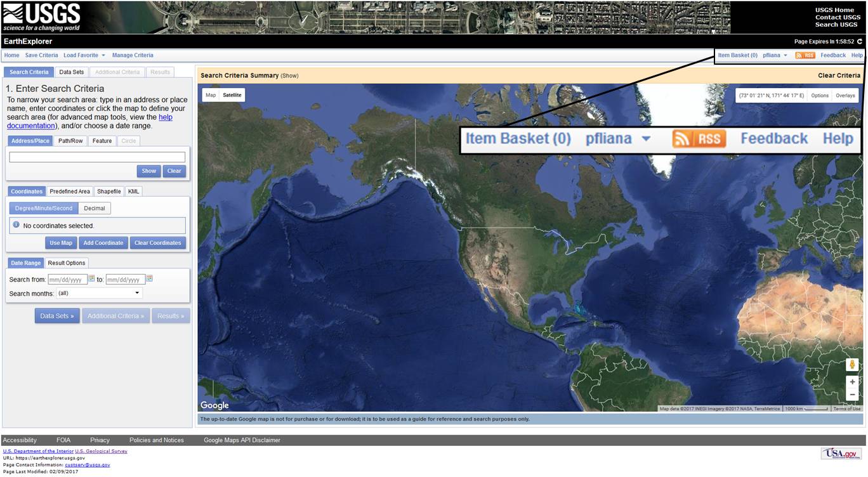Viewport: 868px width, 477px height.
Task: Open the Load Favorite dropdown menu
Action: pyautogui.click(x=84, y=55)
